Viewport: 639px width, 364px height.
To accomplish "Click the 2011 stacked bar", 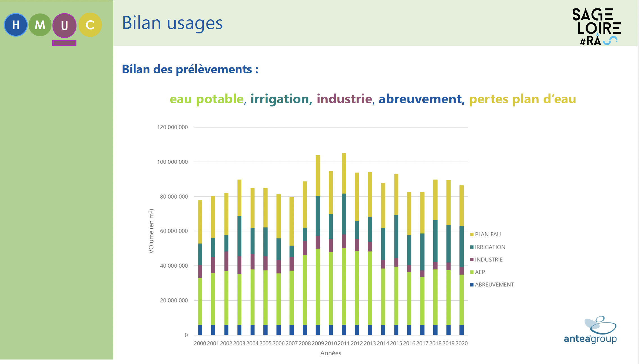I will (x=344, y=244).
